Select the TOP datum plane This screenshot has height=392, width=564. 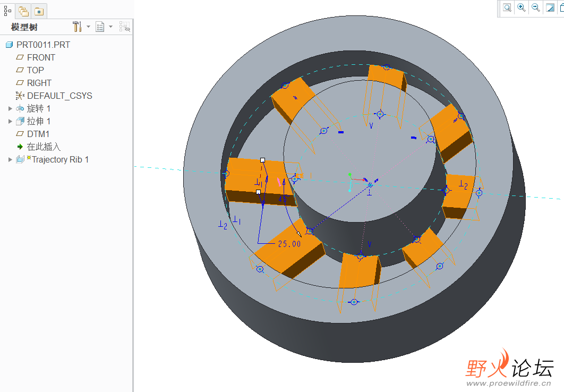click(x=30, y=70)
